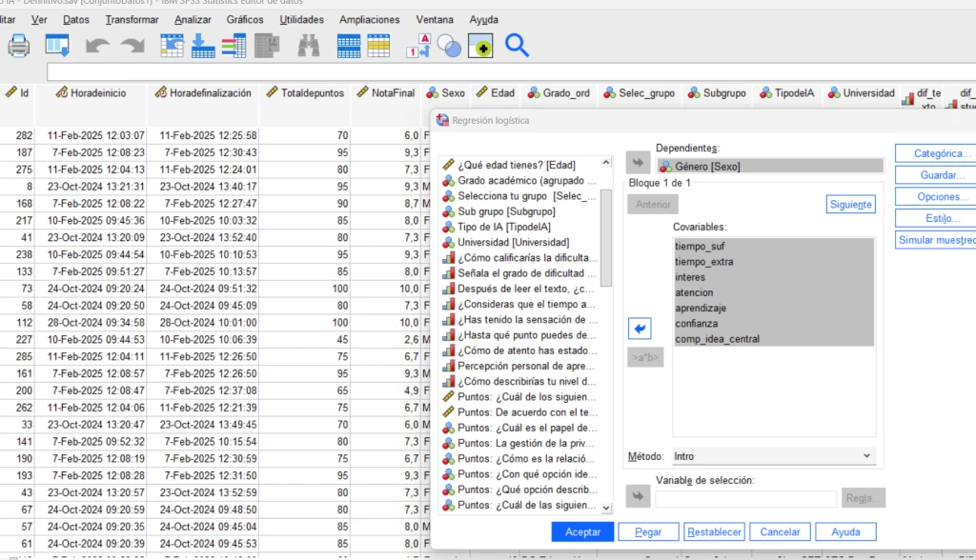
Task: Click the arrow button beside Variable de selección
Action: tap(638, 496)
